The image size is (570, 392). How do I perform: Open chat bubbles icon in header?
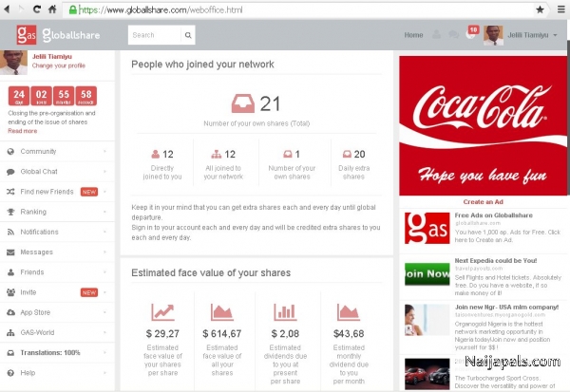tap(454, 34)
